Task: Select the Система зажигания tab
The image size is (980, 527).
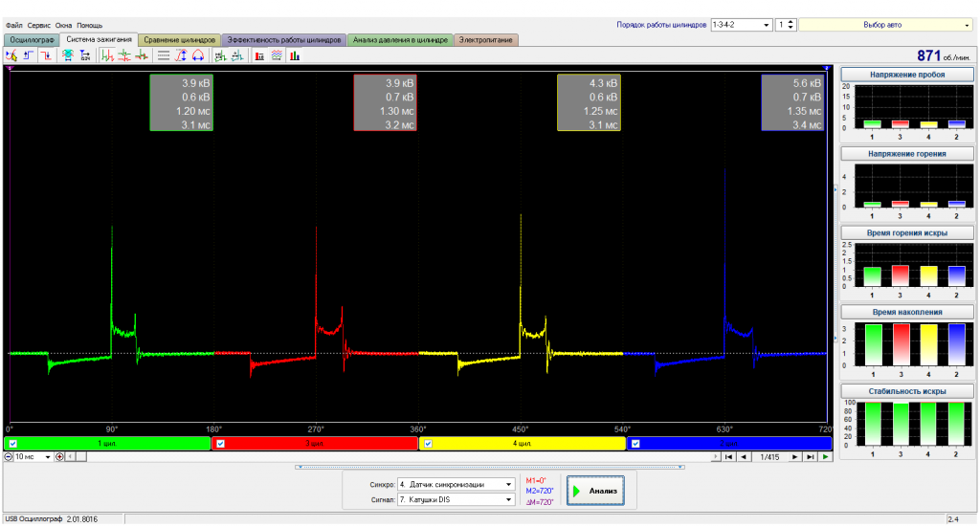Action: 99,39
